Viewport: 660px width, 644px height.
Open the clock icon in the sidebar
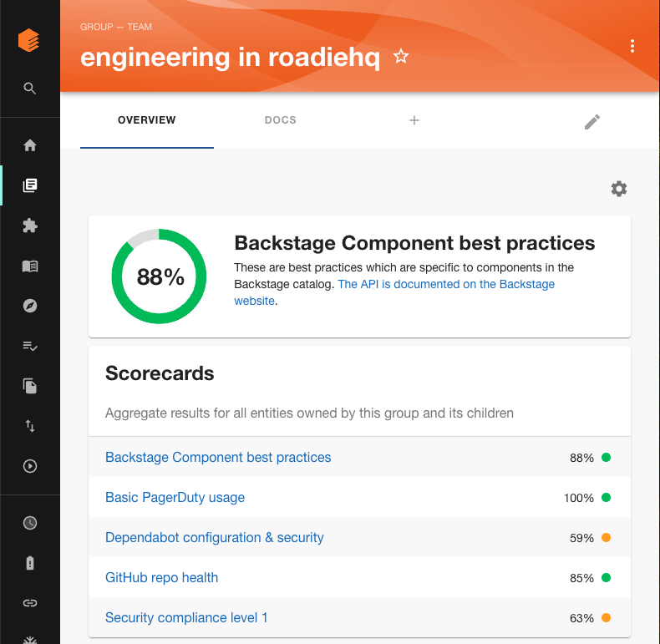click(30, 523)
